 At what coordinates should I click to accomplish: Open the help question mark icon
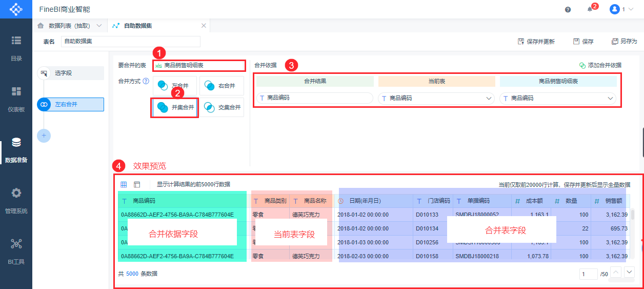pyautogui.click(x=568, y=9)
